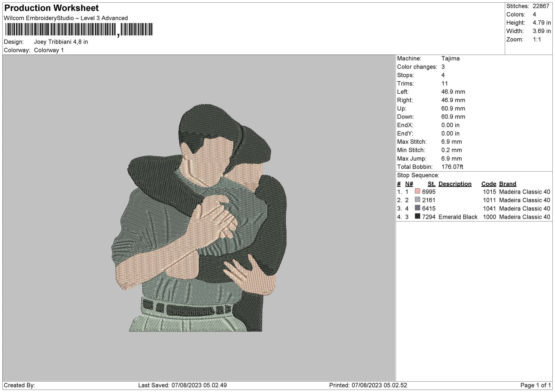Click the Production Worksheet title
Image resolution: width=555 pixels, height=392 pixels.
pos(51,8)
